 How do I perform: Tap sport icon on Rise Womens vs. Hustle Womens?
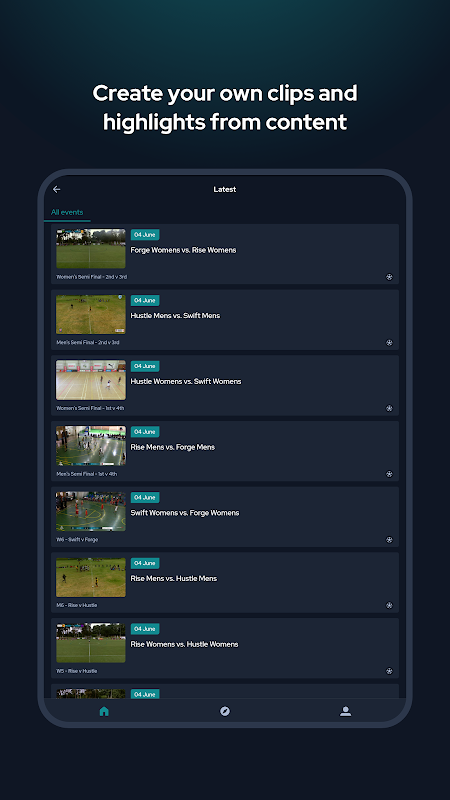point(389,671)
